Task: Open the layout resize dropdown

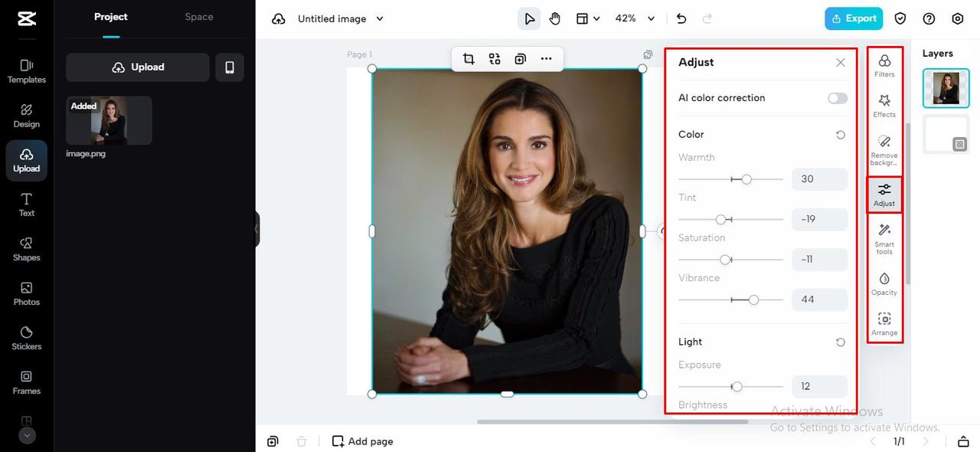Action: (588, 18)
